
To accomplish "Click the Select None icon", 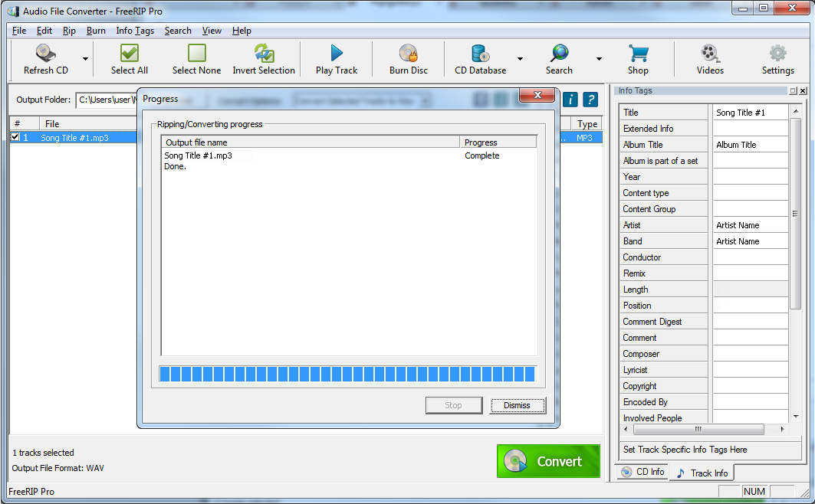I will pos(196,54).
